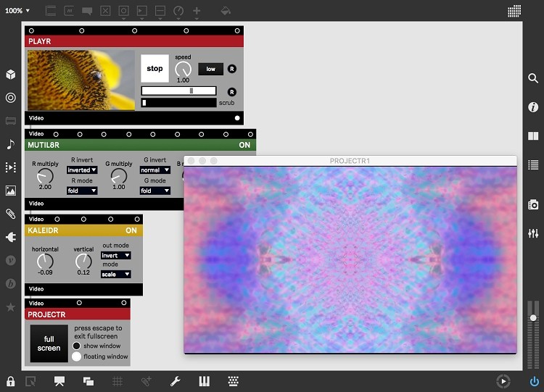Click the full screen button in PROJECTR
The width and height of the screenshot is (544, 392).
coord(49,343)
